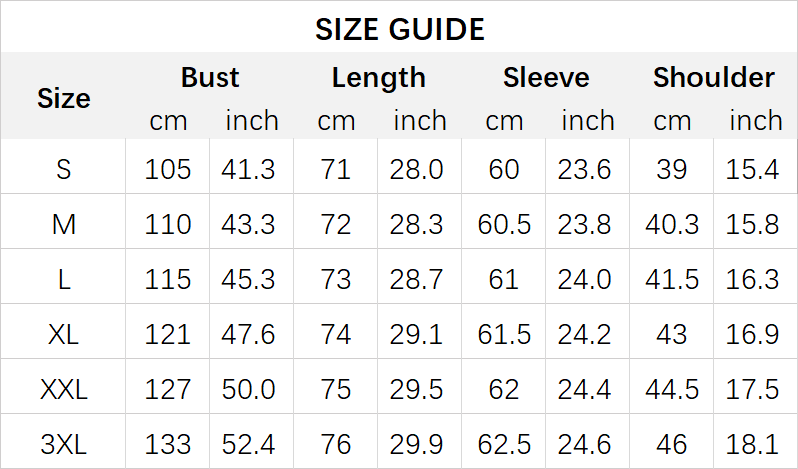Click the Length column header
Viewport: 798px width, 469px height.
[x=378, y=78]
